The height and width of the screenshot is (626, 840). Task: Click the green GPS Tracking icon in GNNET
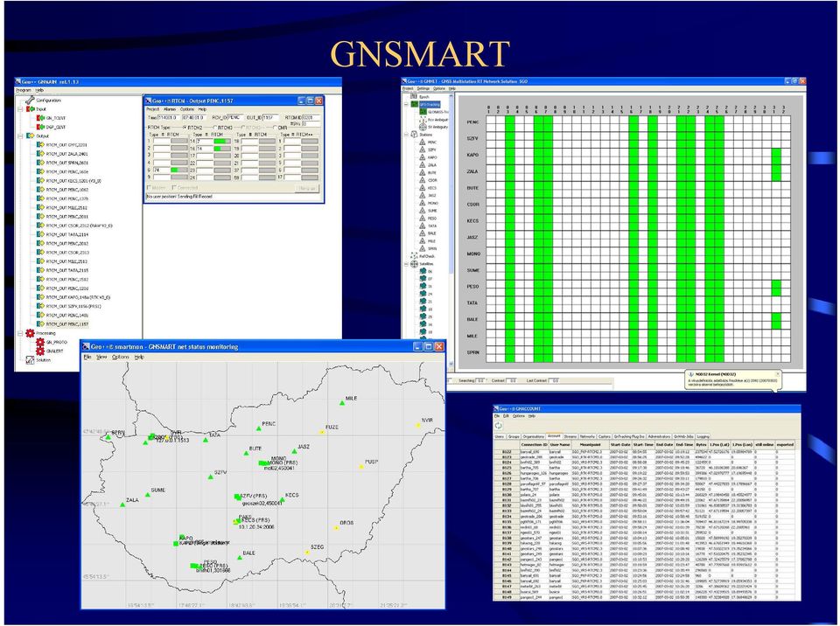point(414,104)
